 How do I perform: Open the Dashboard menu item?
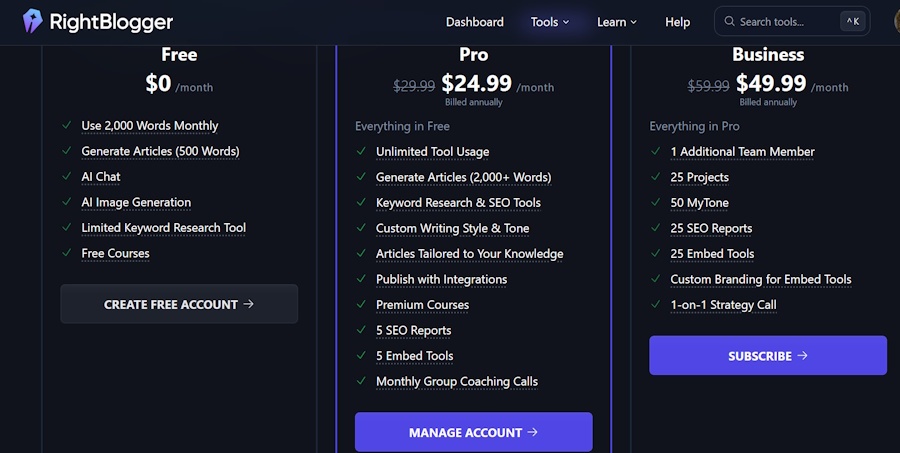(x=475, y=22)
